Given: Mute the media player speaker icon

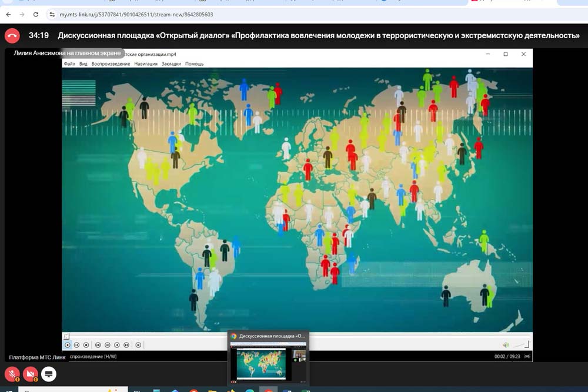Looking at the screenshot, I should [505, 345].
